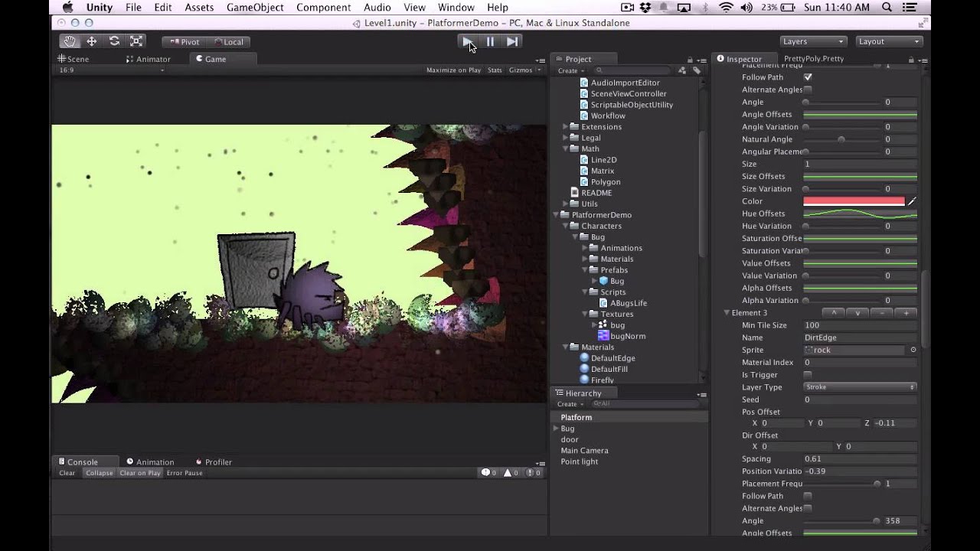Viewport: 980px width, 551px height.
Task: Click the Hue Offsets curve field
Action: tap(860, 214)
